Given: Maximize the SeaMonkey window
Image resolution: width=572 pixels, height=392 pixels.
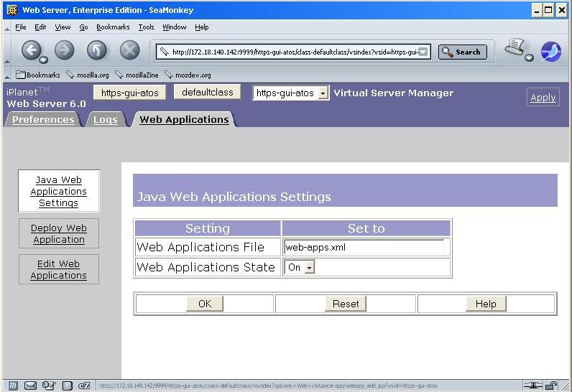Looking at the screenshot, I should [548, 10].
